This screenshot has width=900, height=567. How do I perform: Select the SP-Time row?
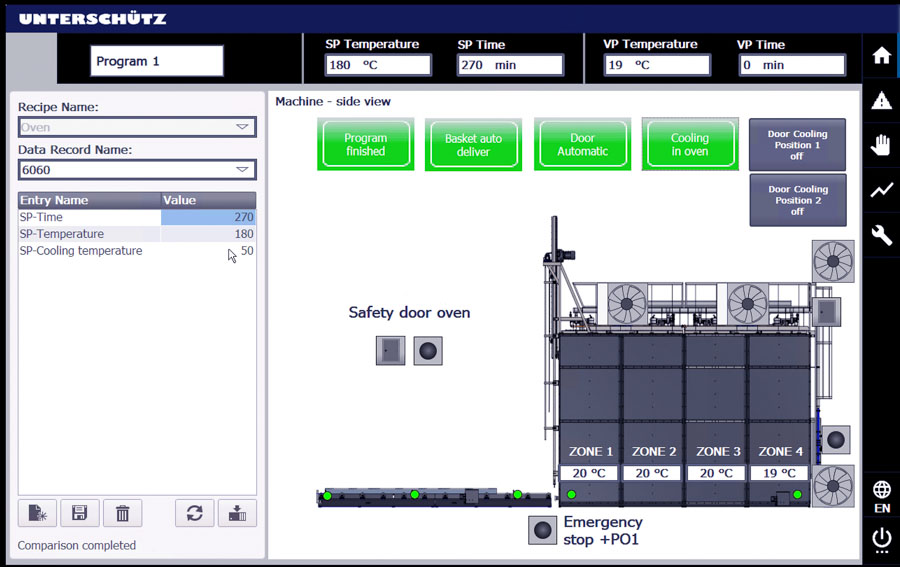137,217
